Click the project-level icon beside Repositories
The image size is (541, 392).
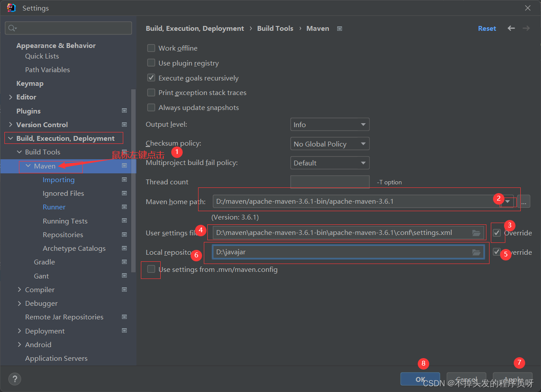point(124,234)
